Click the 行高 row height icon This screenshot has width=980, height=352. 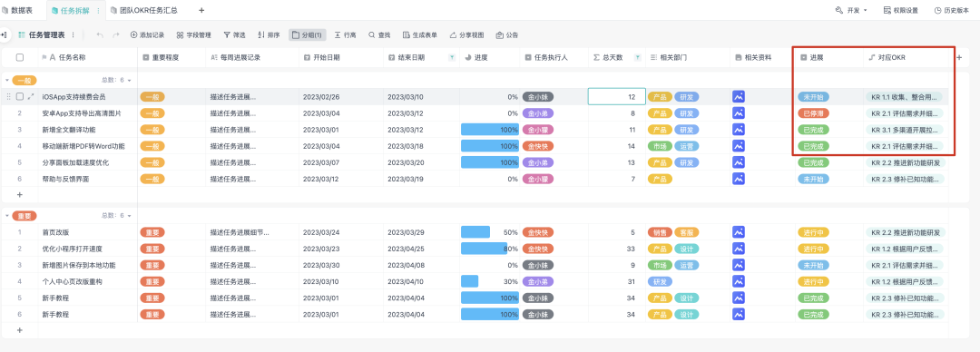[x=338, y=35]
